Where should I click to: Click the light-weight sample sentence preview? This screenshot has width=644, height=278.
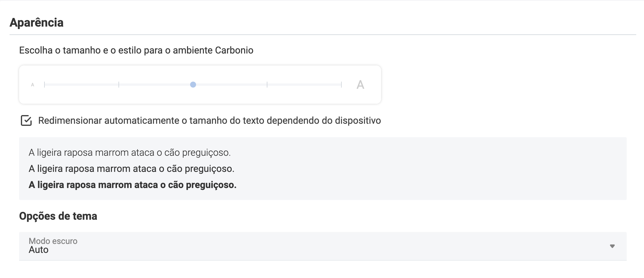(130, 152)
